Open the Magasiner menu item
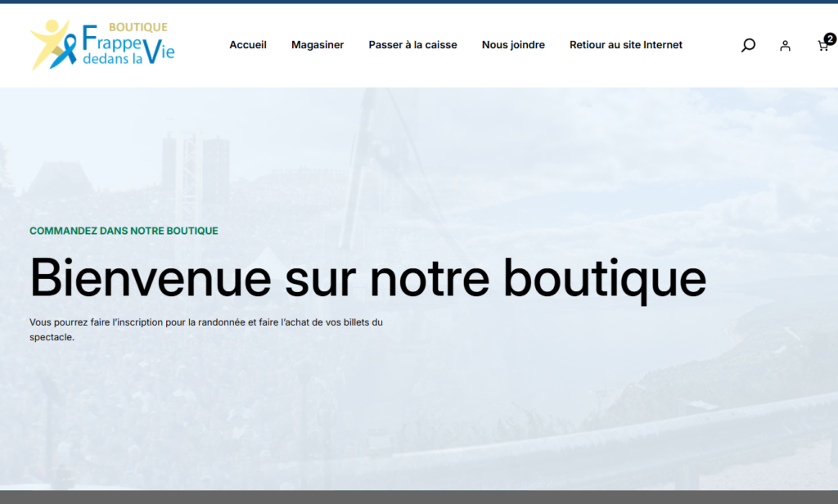Image resolution: width=838 pixels, height=504 pixels. (x=318, y=45)
